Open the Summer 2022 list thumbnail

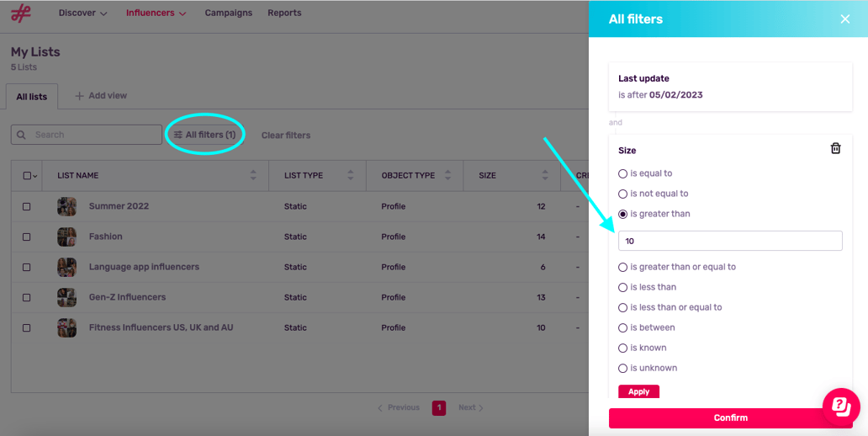tap(66, 206)
